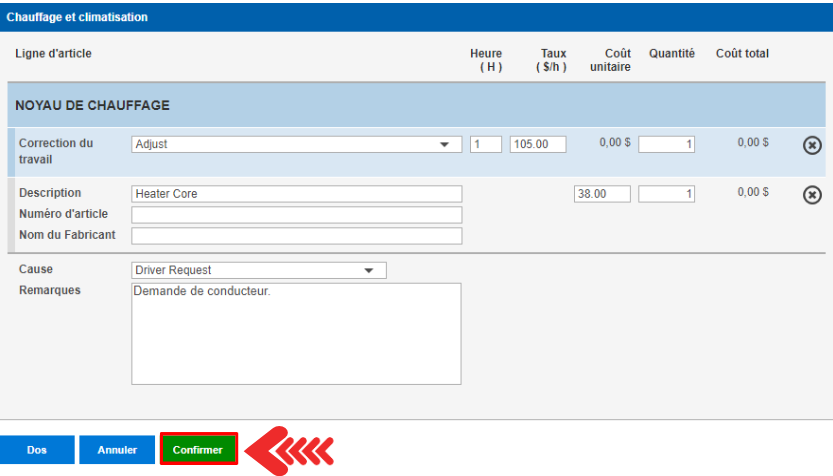833x476 pixels.
Task: Edit unit cost field showing 38.00
Action: (602, 194)
